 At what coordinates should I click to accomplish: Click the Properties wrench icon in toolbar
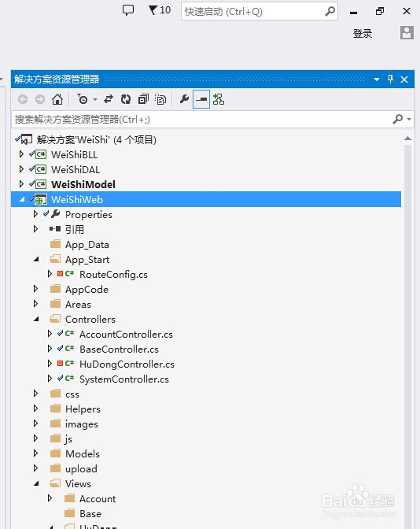pyautogui.click(x=184, y=99)
